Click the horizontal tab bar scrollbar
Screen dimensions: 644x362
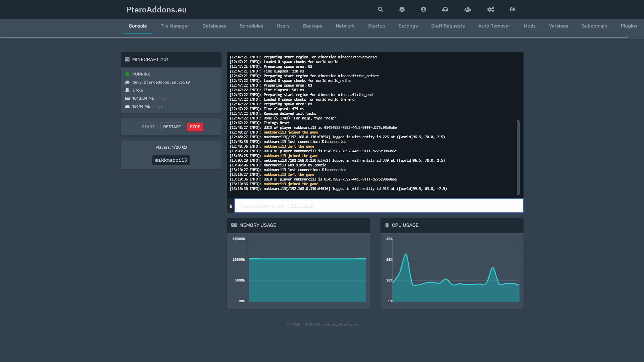click(314, 36)
